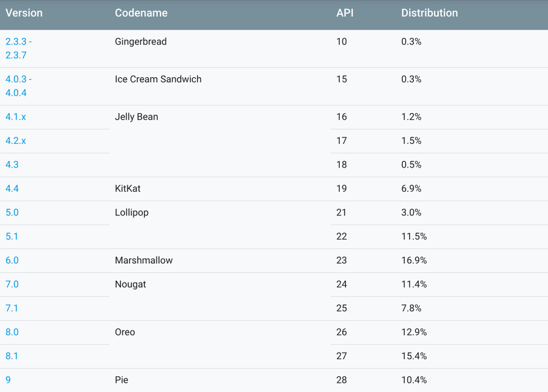Click the Version column header

tap(24, 13)
